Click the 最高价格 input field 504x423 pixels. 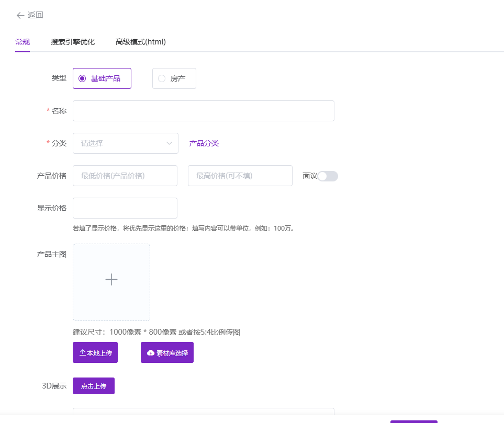point(240,176)
